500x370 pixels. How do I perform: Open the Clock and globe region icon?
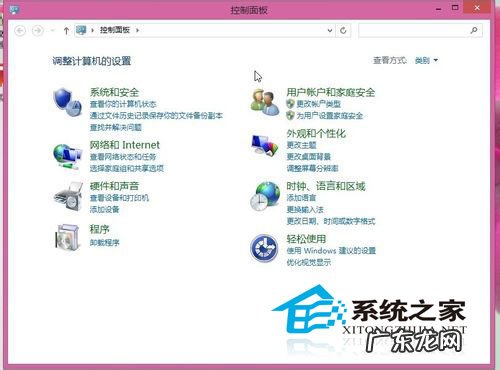(x=265, y=196)
